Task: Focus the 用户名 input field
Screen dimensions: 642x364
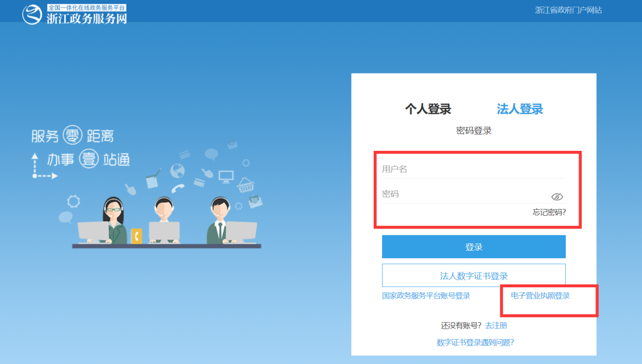Action: click(x=474, y=169)
